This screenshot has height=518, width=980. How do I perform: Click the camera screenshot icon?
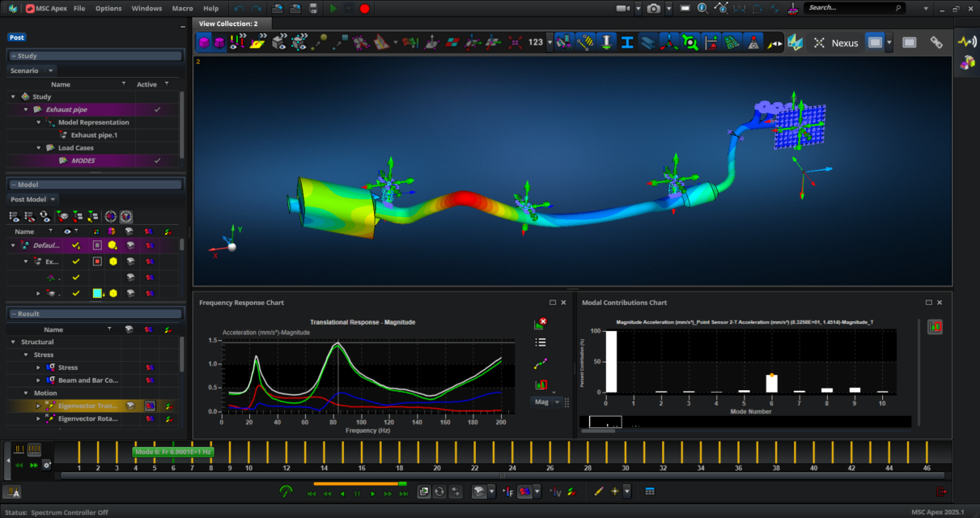tap(653, 8)
